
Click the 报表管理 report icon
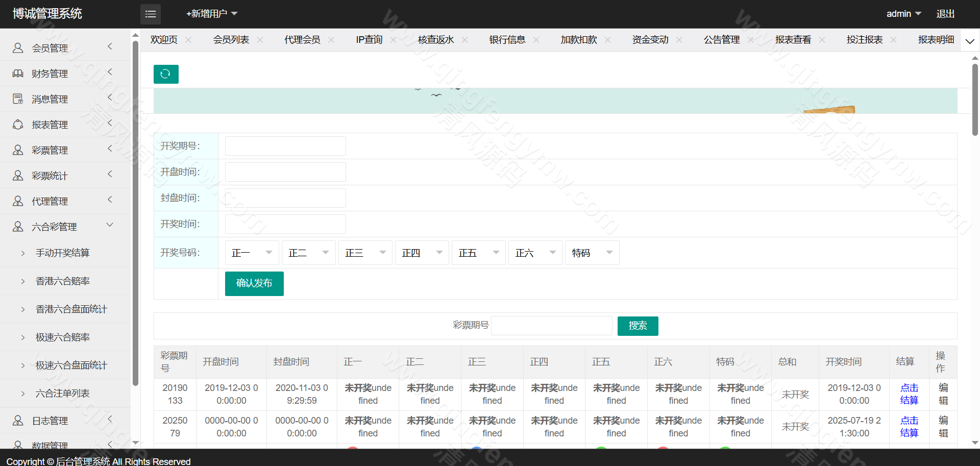(18, 125)
